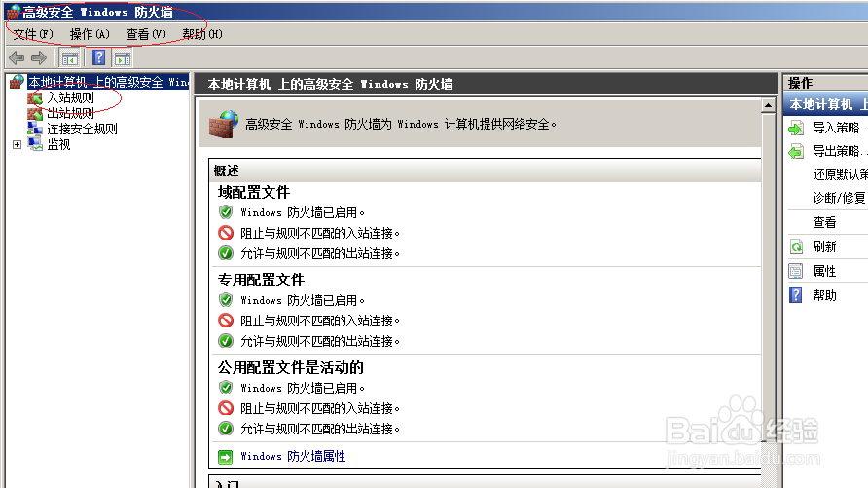The width and height of the screenshot is (868, 488).
Task: Click the scrollbar up arrow in overview pane
Action: (768, 105)
